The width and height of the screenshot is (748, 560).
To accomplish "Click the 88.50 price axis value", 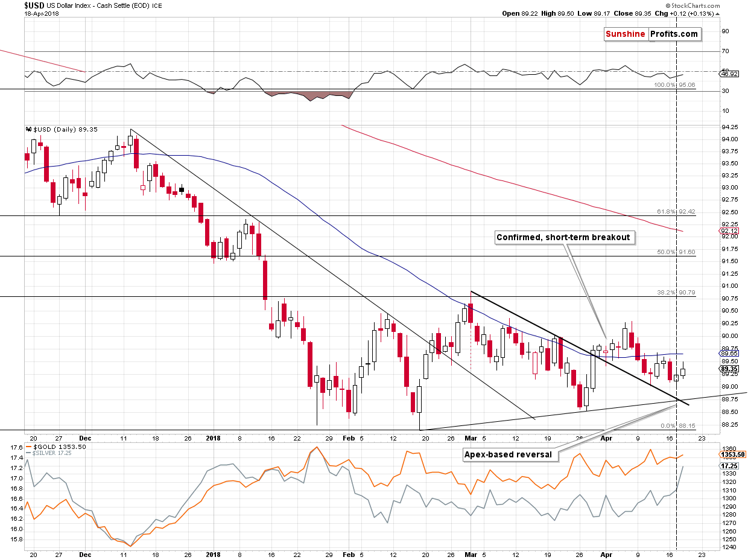I will [729, 412].
